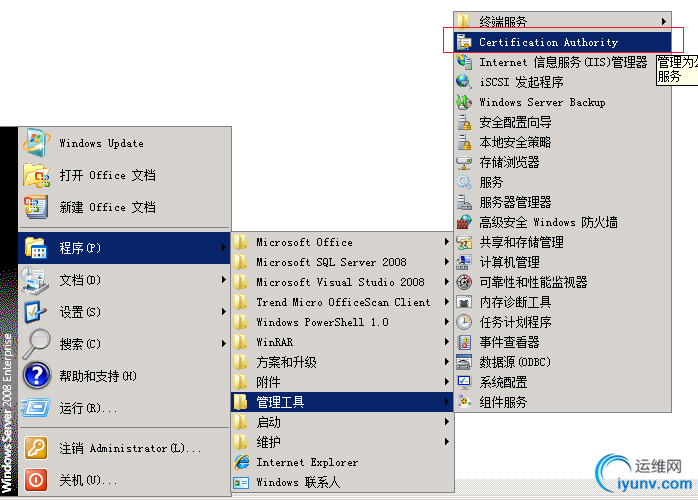Select 注销 Administrator(L)... text

point(130,448)
